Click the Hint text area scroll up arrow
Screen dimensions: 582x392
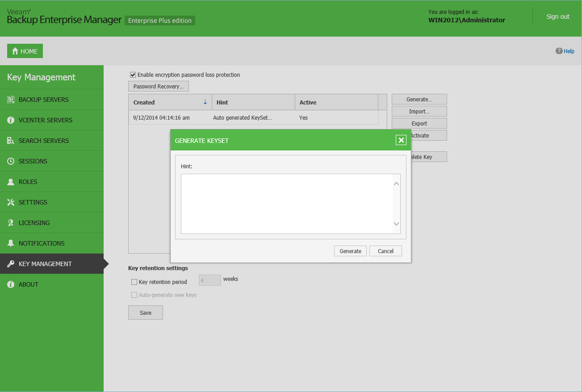pyautogui.click(x=396, y=183)
